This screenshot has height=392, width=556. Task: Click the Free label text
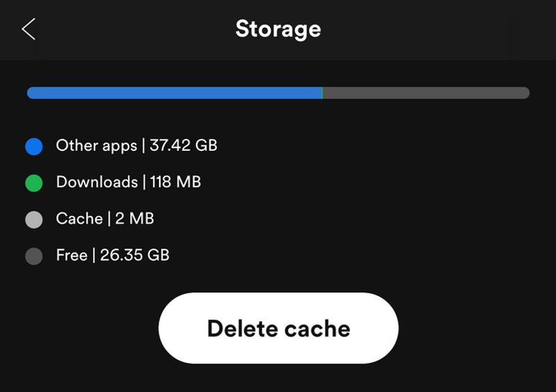tap(72, 255)
